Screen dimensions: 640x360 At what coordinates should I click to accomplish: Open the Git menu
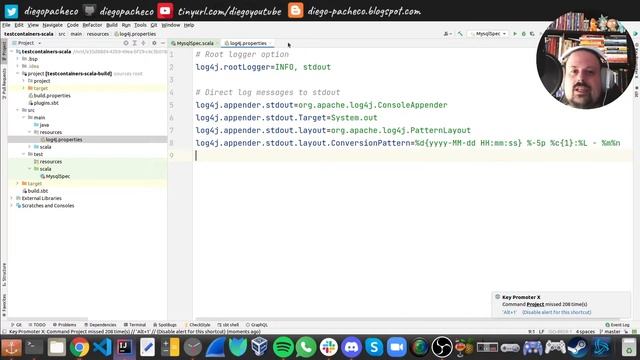[x=153, y=25]
